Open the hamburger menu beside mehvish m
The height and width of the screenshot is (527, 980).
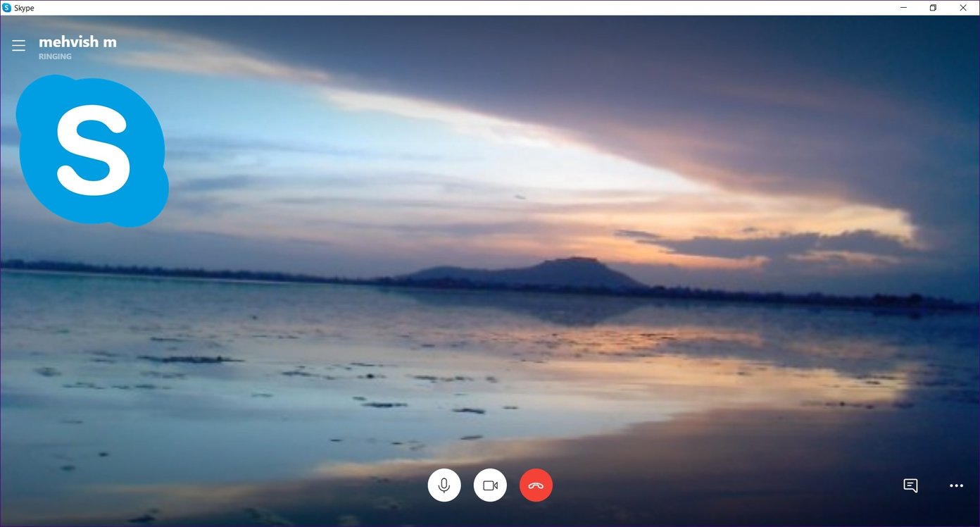(19, 46)
